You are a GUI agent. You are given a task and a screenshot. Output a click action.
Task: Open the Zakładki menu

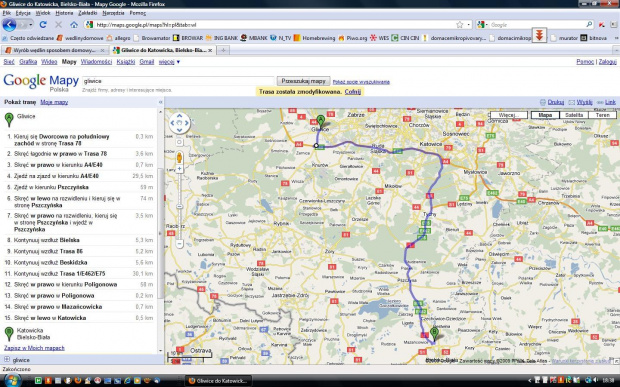coord(87,13)
